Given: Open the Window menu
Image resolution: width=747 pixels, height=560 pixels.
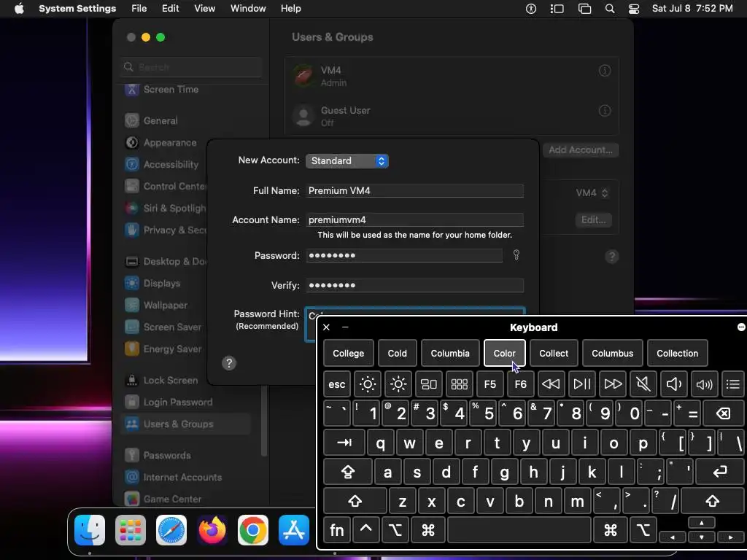Looking at the screenshot, I should coord(248,9).
